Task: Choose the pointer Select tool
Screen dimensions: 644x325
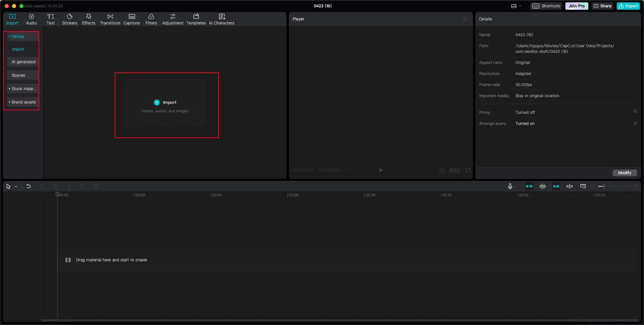Action: pos(8,187)
